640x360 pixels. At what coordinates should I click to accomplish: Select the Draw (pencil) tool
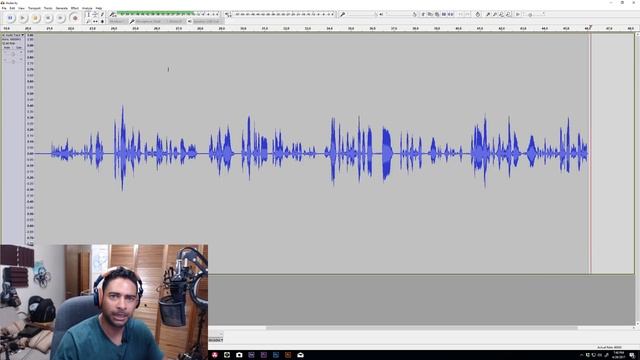(102, 14)
